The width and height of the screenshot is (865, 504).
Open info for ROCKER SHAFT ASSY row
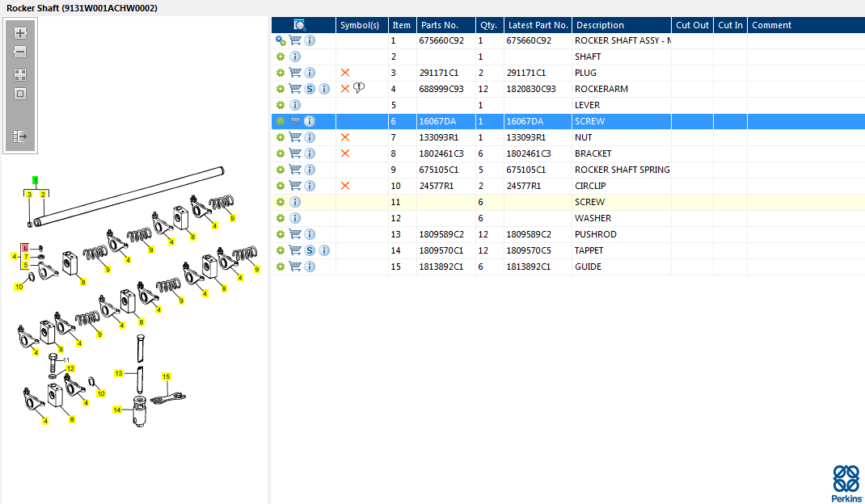coord(310,40)
